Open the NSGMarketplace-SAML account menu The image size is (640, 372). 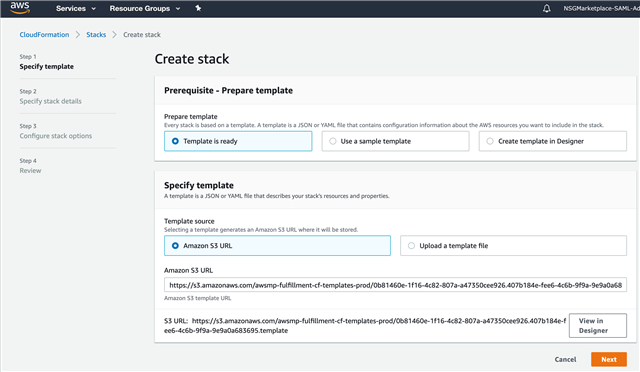601,8
